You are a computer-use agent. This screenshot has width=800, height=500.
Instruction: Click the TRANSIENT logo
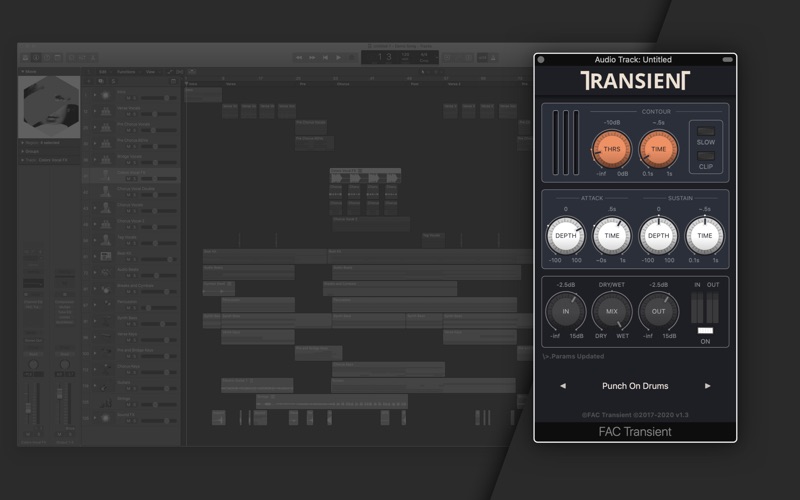coord(635,81)
